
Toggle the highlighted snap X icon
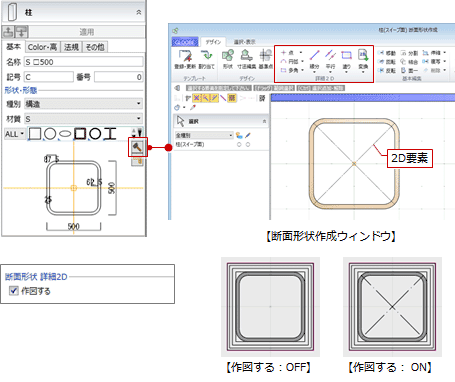[197, 98]
